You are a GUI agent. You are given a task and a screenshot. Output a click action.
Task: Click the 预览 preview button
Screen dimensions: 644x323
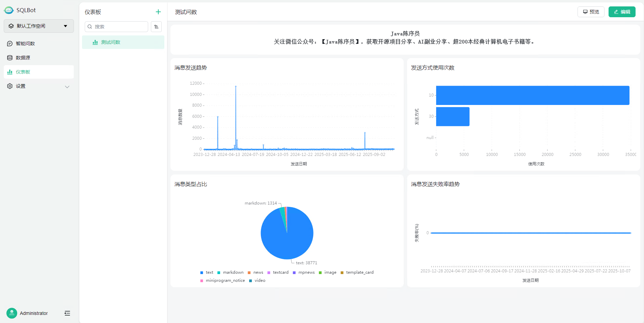click(591, 12)
